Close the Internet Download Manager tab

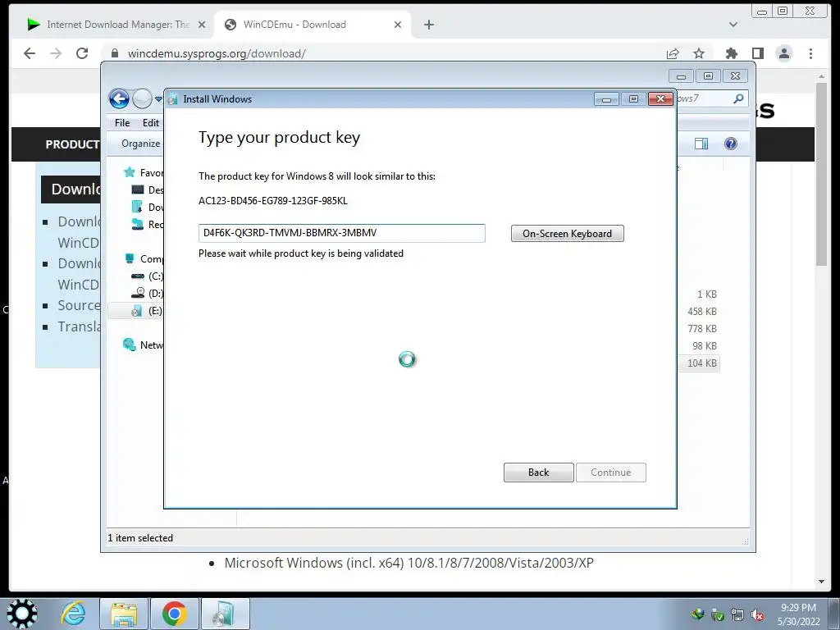click(x=202, y=25)
